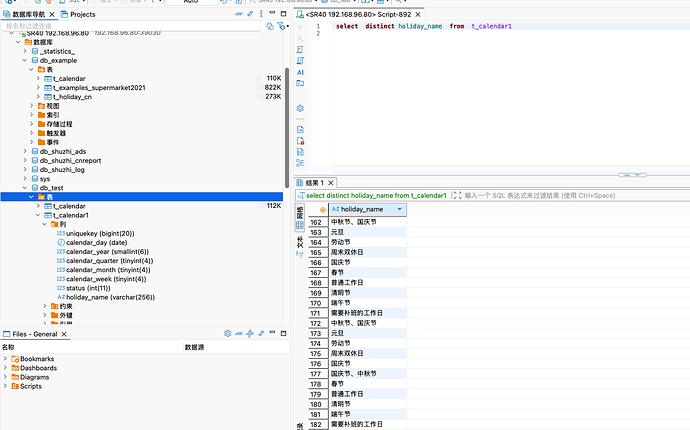Open the holiday_name column header dropdown arrow
This screenshot has width=690, height=430.
pyautogui.click(x=400, y=209)
